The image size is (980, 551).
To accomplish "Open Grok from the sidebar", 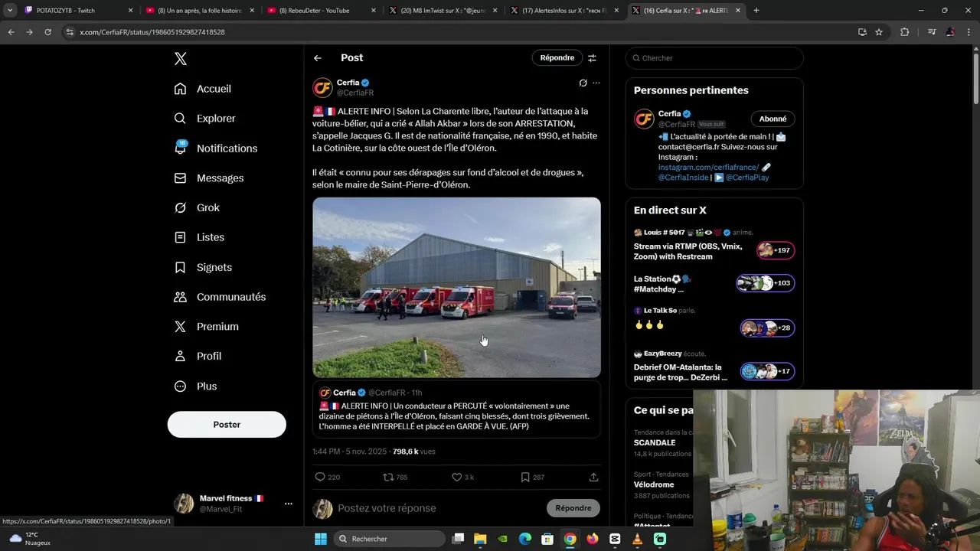I will (x=197, y=208).
